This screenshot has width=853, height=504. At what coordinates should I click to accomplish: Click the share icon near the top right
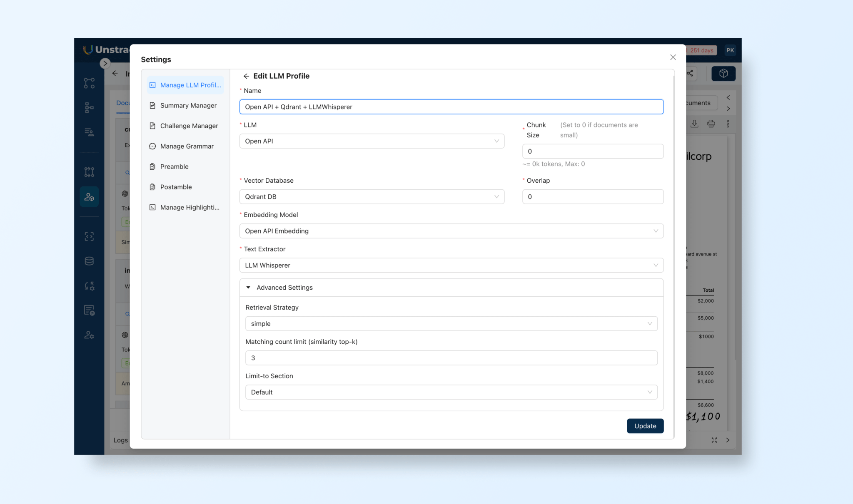coord(690,73)
